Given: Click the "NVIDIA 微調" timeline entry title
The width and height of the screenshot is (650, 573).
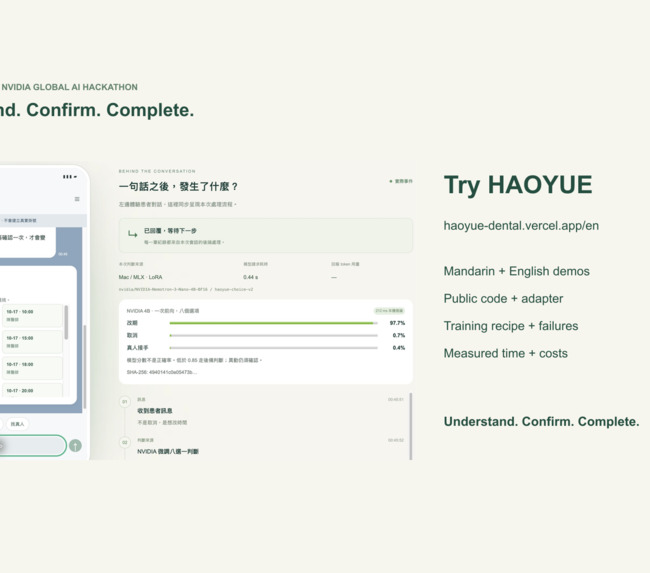Looking at the screenshot, I should (x=168, y=451).
